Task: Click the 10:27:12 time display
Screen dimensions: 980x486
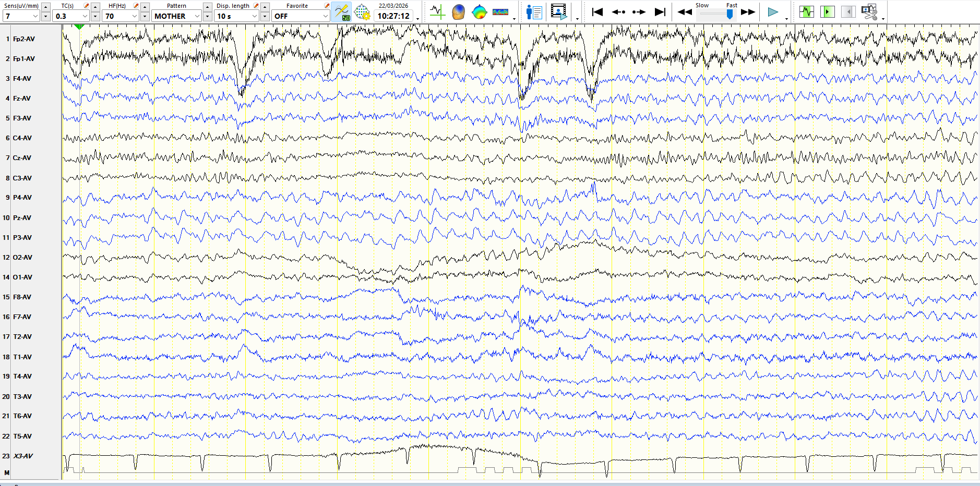Action: point(393,16)
